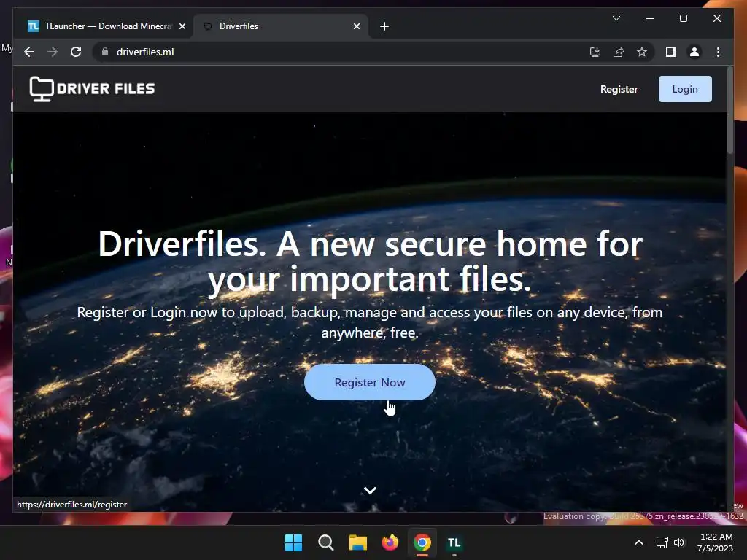Minimize the Chrome window

(x=649, y=18)
